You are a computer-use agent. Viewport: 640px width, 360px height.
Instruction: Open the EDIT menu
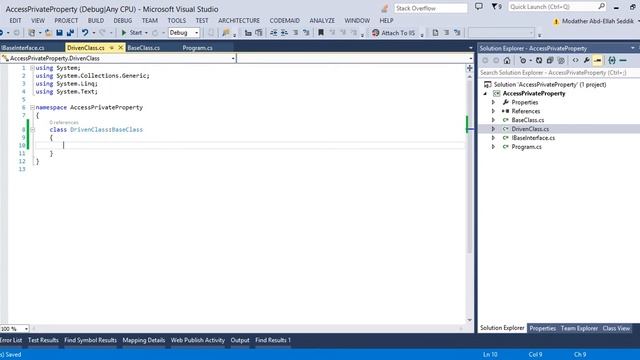tap(16, 20)
